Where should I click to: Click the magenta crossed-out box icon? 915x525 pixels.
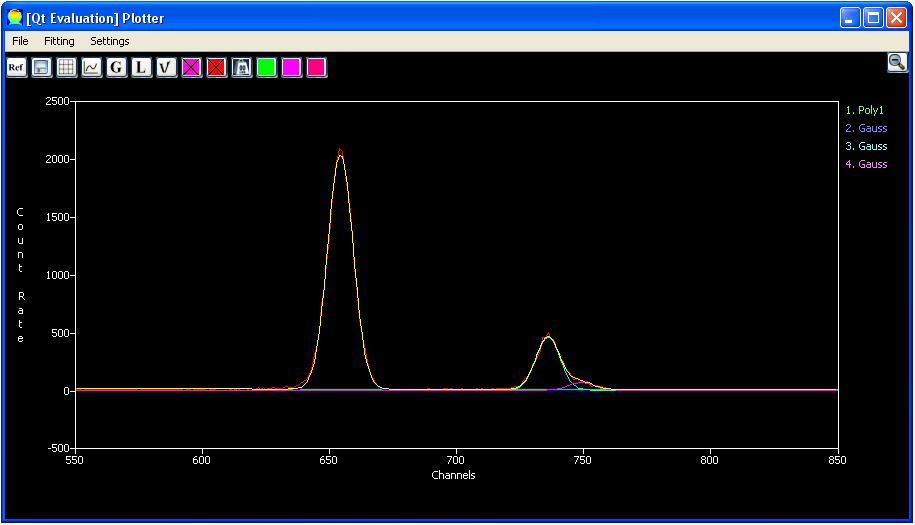tap(191, 68)
